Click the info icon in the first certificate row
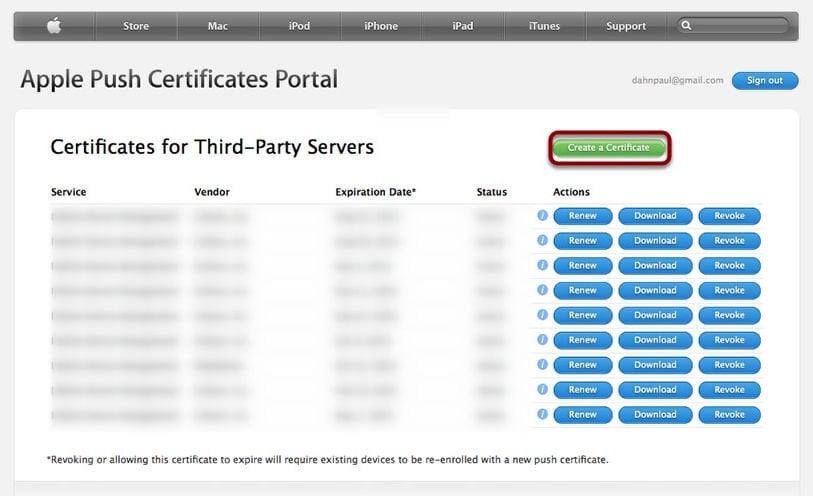The width and height of the screenshot is (813, 496). pos(542,215)
